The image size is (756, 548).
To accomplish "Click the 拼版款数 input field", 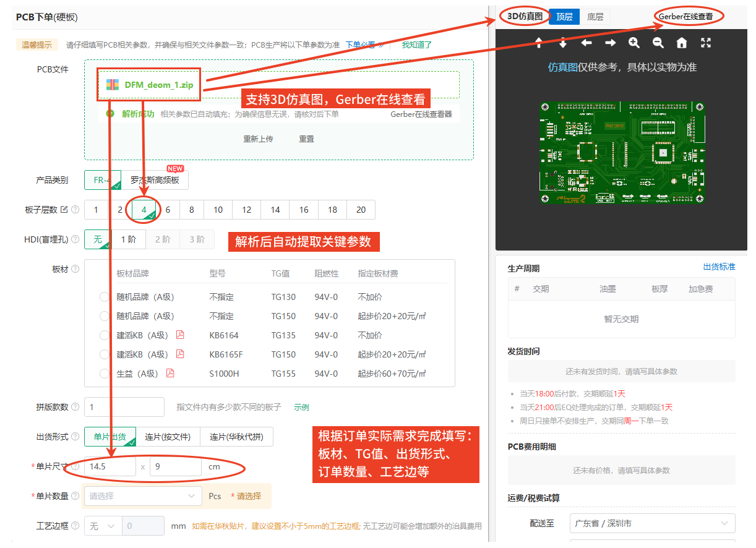I will 124,407.
